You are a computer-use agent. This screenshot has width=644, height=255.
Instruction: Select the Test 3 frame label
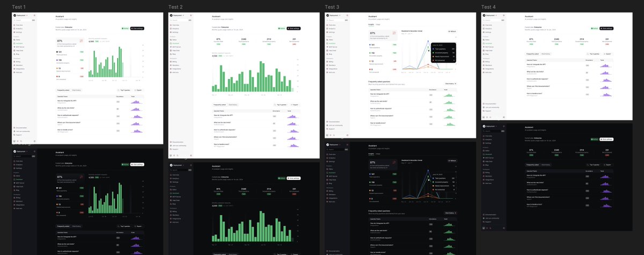tap(332, 6)
